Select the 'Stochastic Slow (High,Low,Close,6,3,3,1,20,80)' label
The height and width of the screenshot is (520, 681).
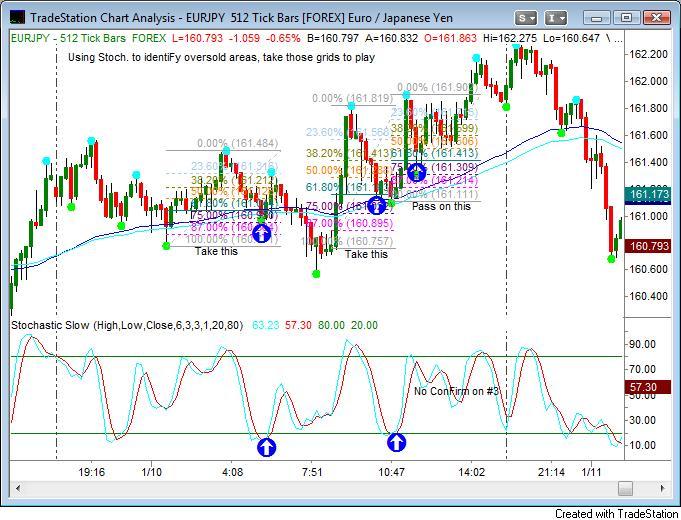(127, 325)
